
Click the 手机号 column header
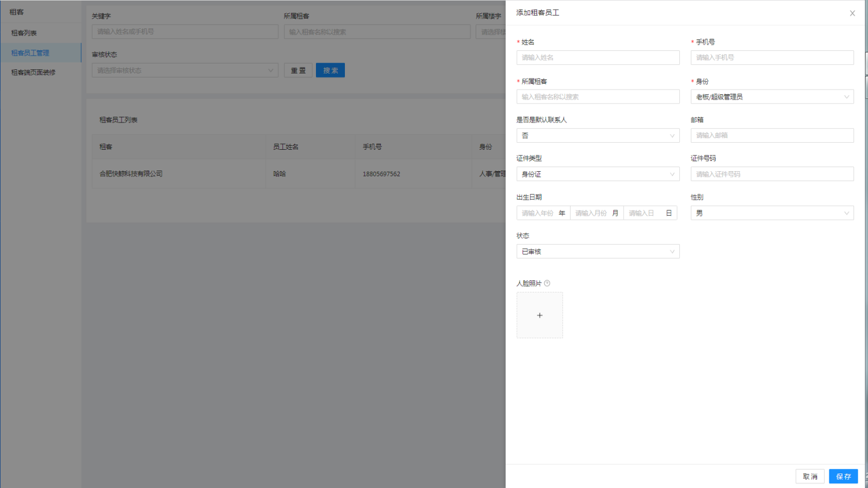click(x=413, y=147)
